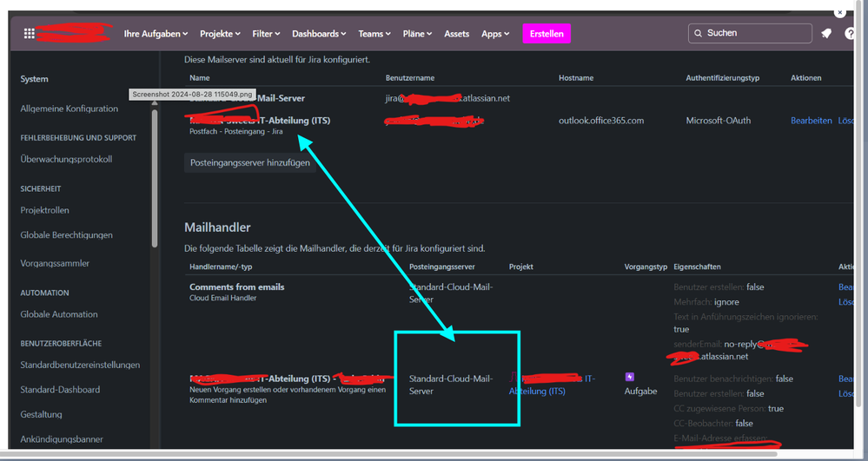Click the Mailhandler section heading
Image resolution: width=868 pixels, height=461 pixels.
217,227
